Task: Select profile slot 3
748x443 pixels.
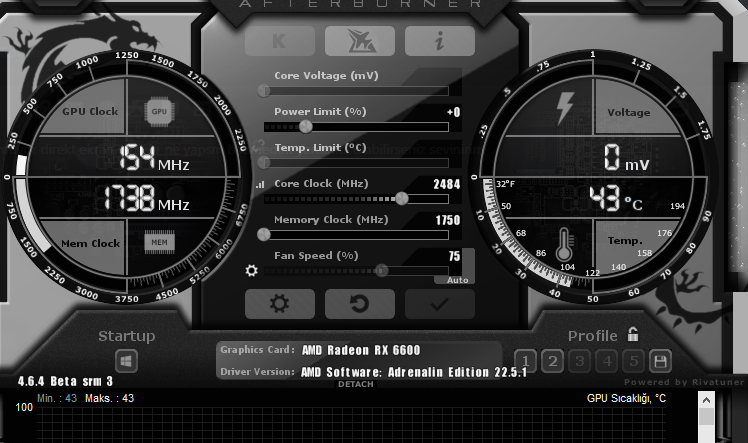Action: tap(580, 361)
